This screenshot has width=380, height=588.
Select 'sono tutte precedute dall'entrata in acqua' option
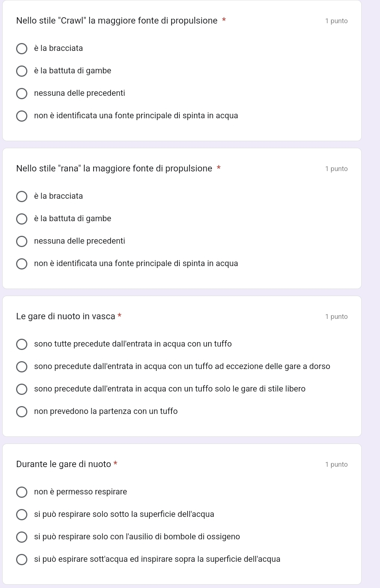[x=22, y=344]
